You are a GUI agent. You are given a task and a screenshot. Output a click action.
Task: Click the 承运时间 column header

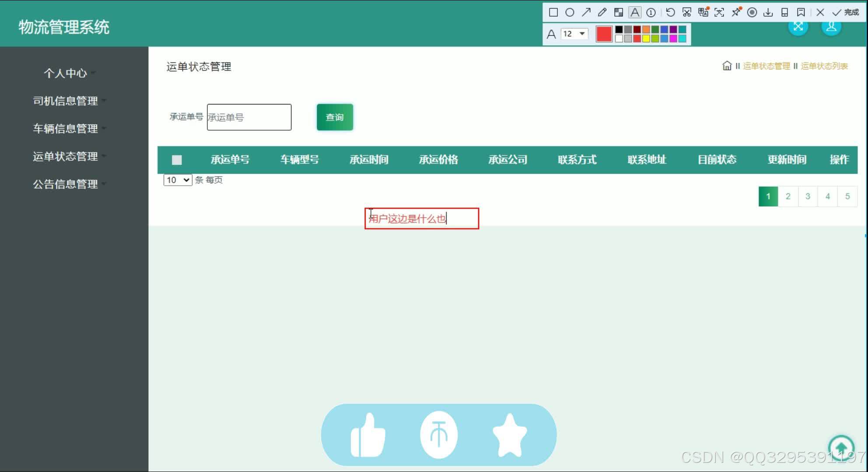pyautogui.click(x=369, y=160)
